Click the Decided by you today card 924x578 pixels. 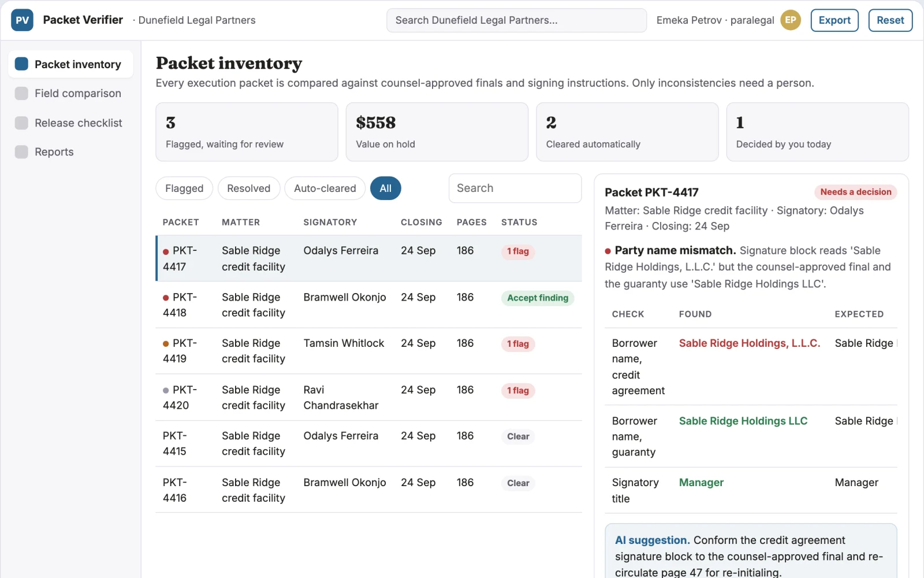click(817, 132)
